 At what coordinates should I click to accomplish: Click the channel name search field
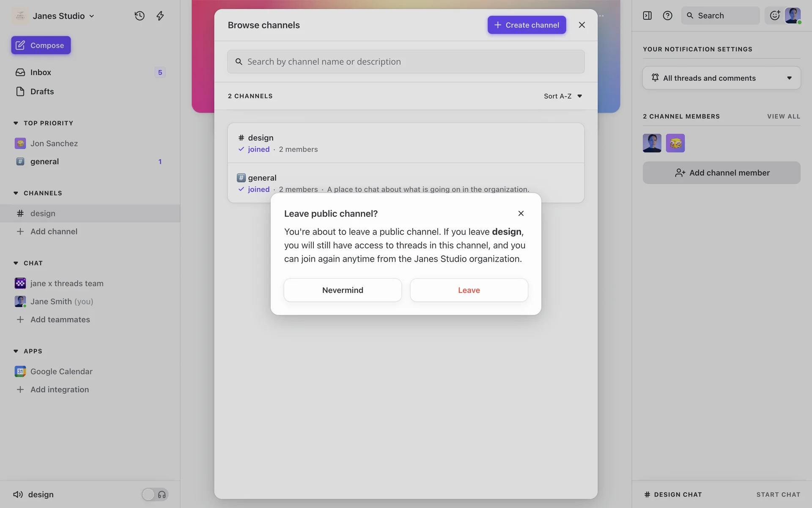point(406,62)
